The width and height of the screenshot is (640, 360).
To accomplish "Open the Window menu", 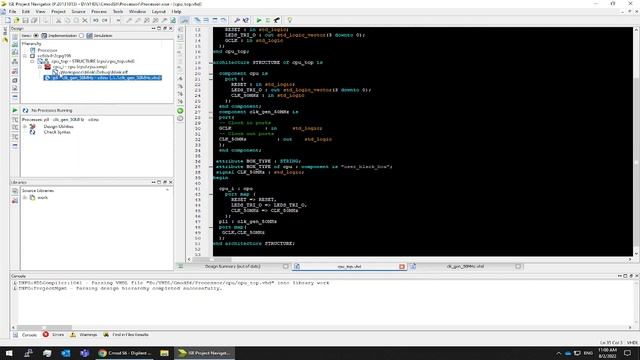I will [137, 12].
